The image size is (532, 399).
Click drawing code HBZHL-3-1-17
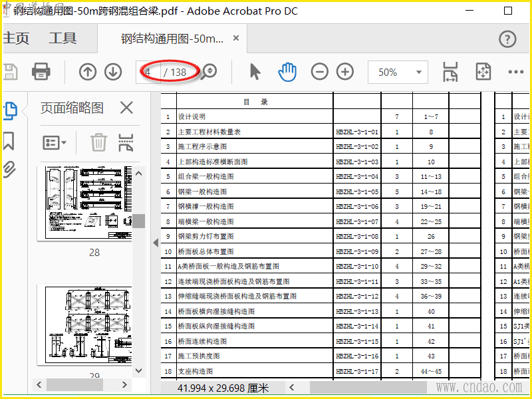(x=357, y=371)
